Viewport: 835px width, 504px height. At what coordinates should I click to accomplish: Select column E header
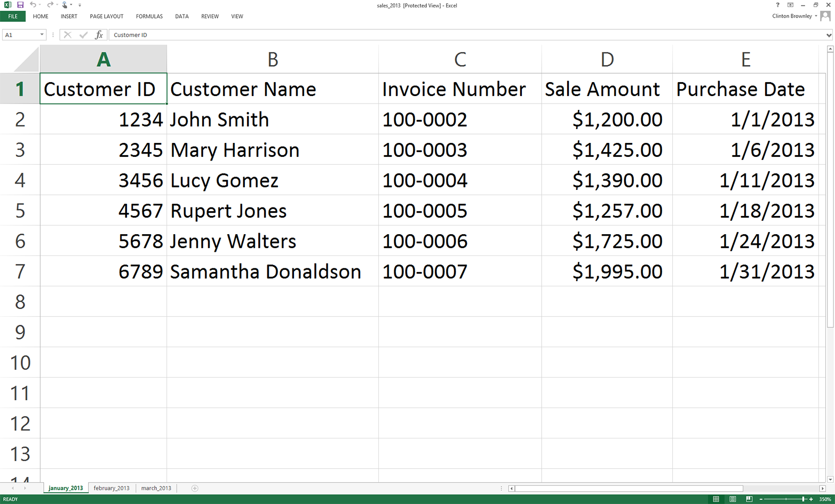point(745,59)
